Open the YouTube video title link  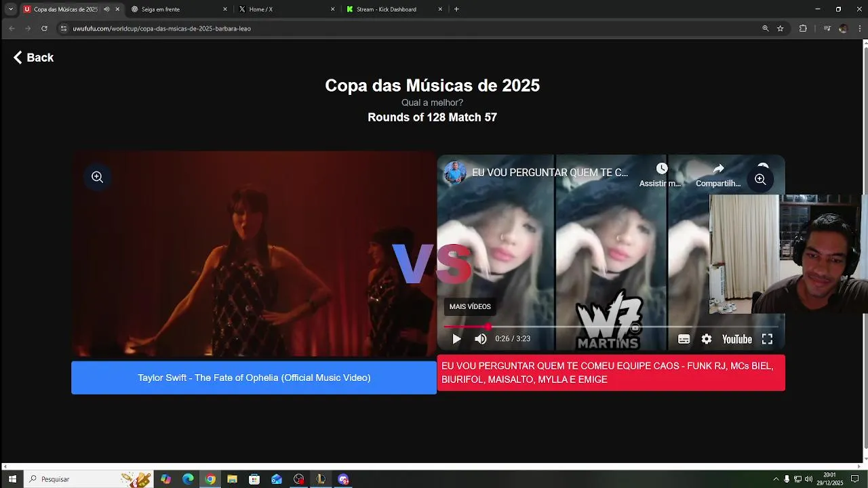[x=550, y=173]
